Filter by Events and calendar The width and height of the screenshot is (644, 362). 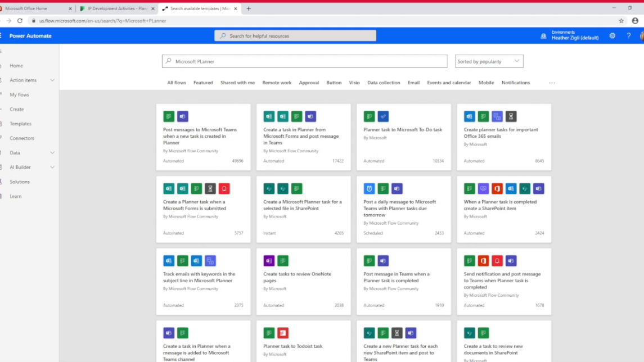pos(449,83)
